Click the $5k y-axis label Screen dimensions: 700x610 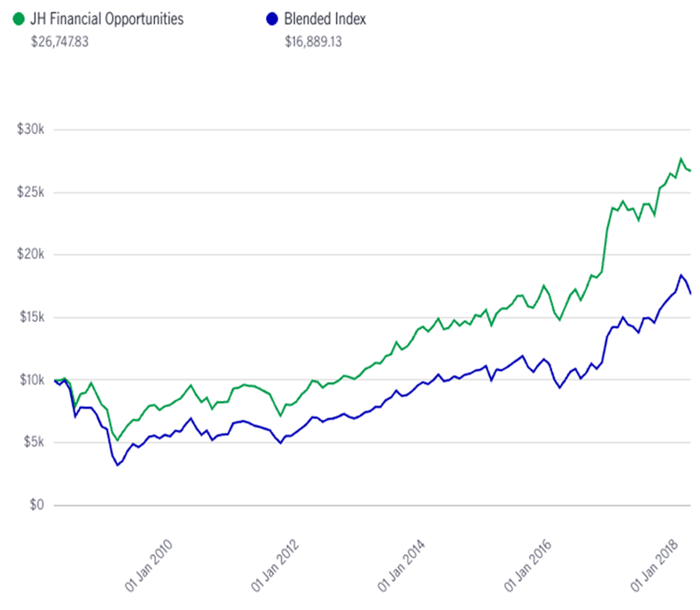[33, 443]
